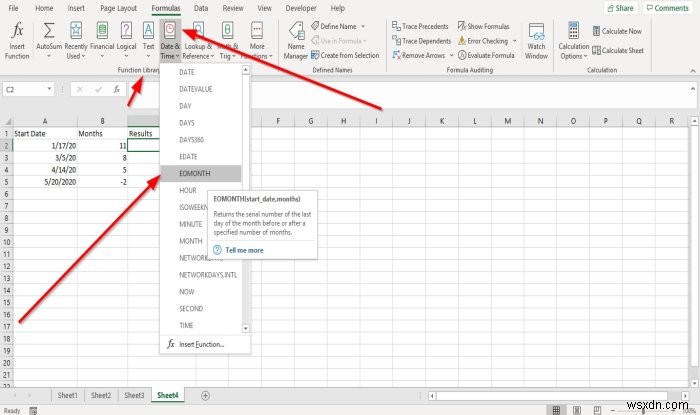Select EDATE function from list
Viewport: 700px width, 415px height.
click(x=201, y=157)
